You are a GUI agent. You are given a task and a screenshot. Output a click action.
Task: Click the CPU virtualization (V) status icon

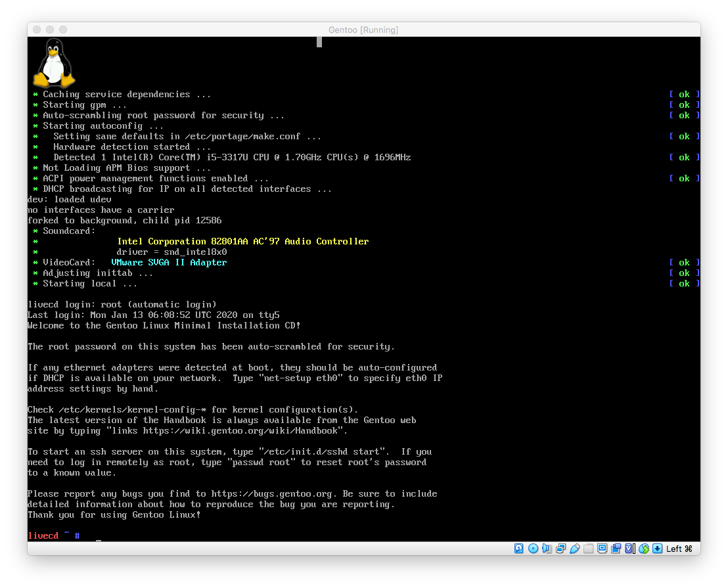[630, 549]
